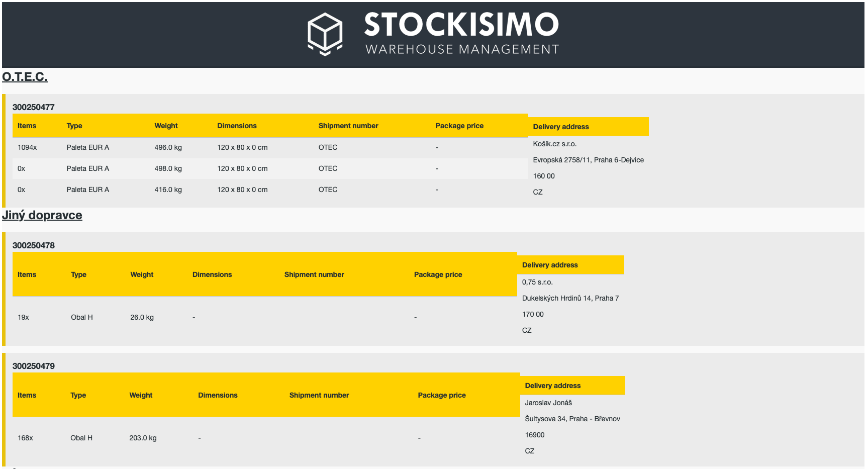
Task: Select the pallet row weighing 416.0 kg
Action: (168, 190)
